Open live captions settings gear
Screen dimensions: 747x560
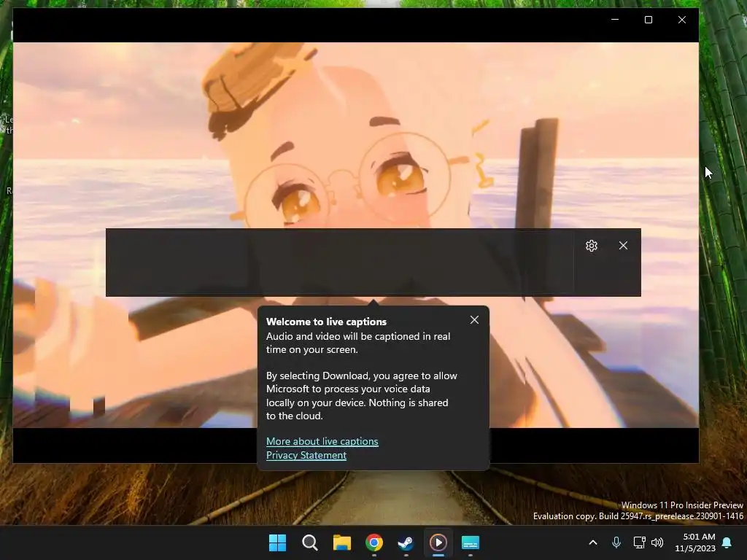[x=591, y=246]
